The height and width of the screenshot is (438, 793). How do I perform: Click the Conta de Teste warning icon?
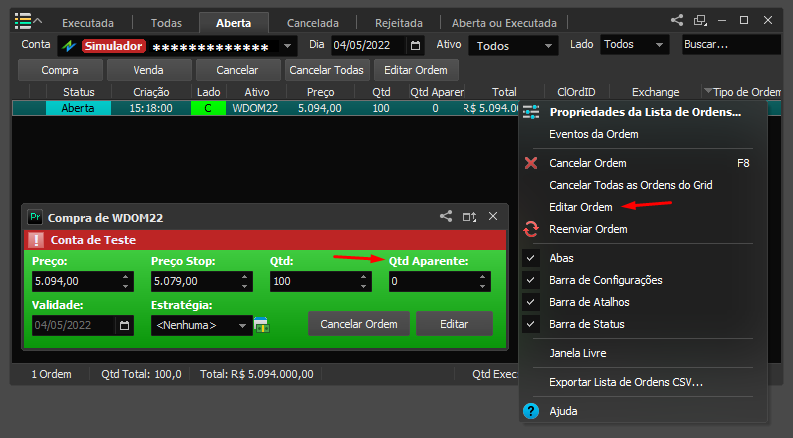36,240
